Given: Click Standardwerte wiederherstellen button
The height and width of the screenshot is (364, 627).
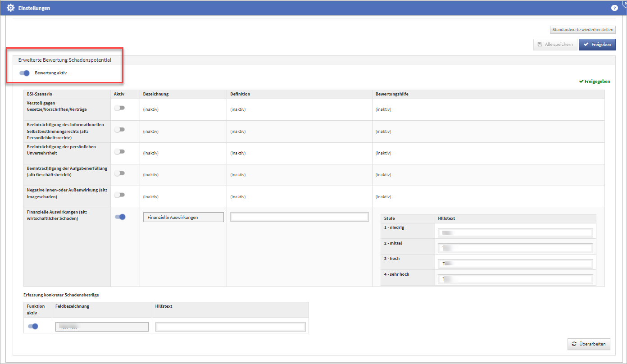Looking at the screenshot, I should [x=582, y=30].
